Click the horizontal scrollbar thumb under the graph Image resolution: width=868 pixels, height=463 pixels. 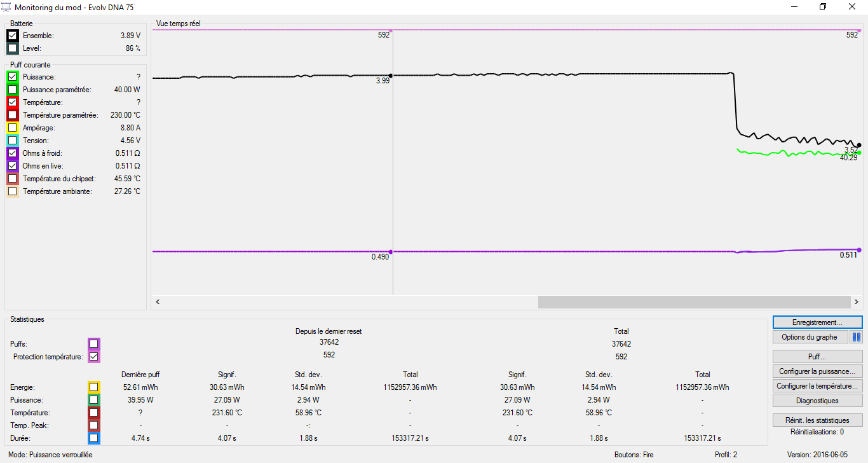pos(694,301)
